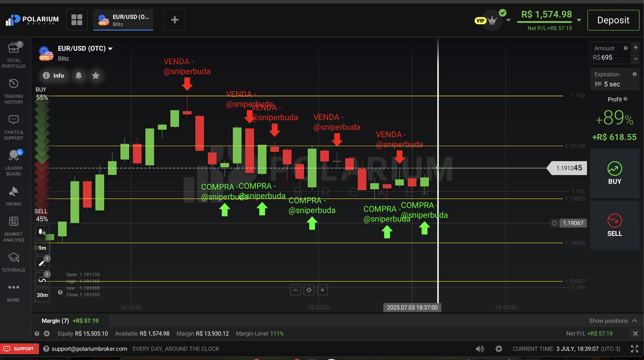Show help for Expiration
Screen dimensions: 644x360
point(635,74)
